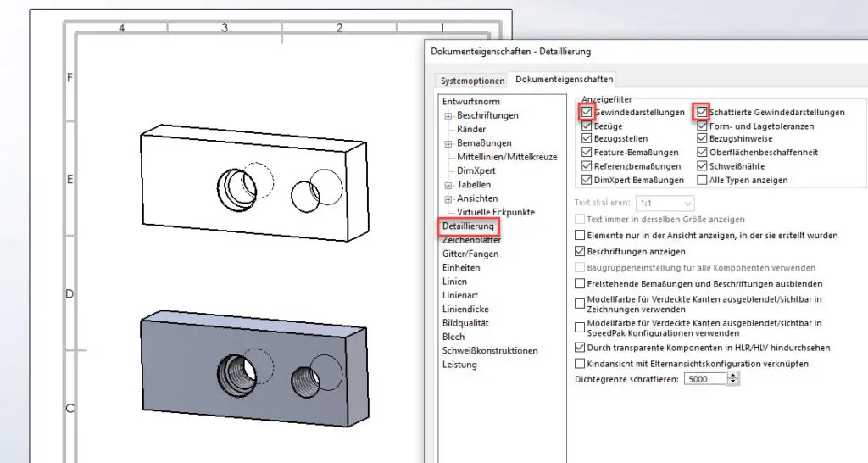The height and width of the screenshot is (463, 868).
Task: Expand the Tabellen tree node
Action: 448,185
